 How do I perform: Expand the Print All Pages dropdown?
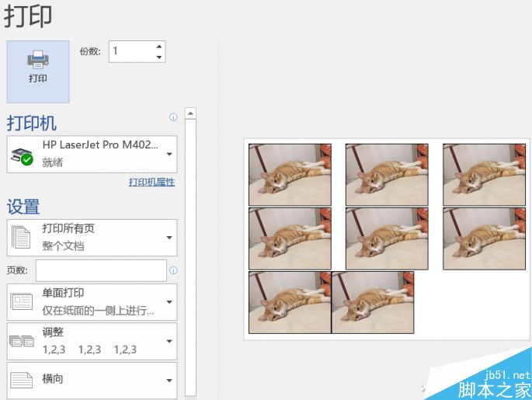coord(92,238)
